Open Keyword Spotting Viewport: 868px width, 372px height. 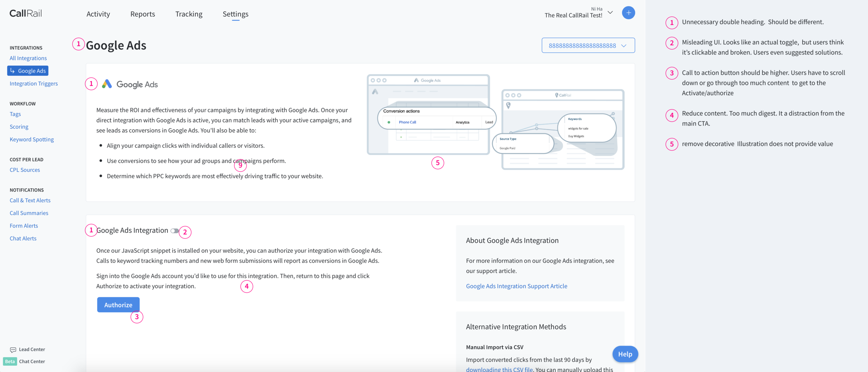(32, 139)
